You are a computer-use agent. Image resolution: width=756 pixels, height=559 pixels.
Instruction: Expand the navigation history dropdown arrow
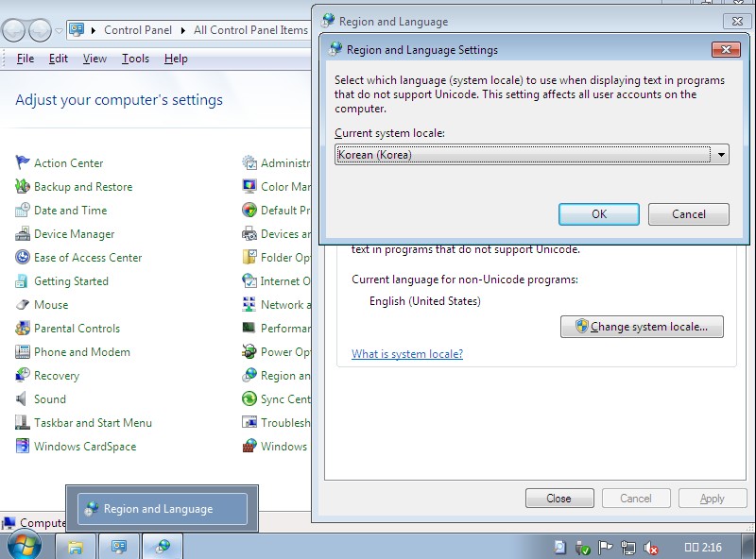(x=59, y=31)
